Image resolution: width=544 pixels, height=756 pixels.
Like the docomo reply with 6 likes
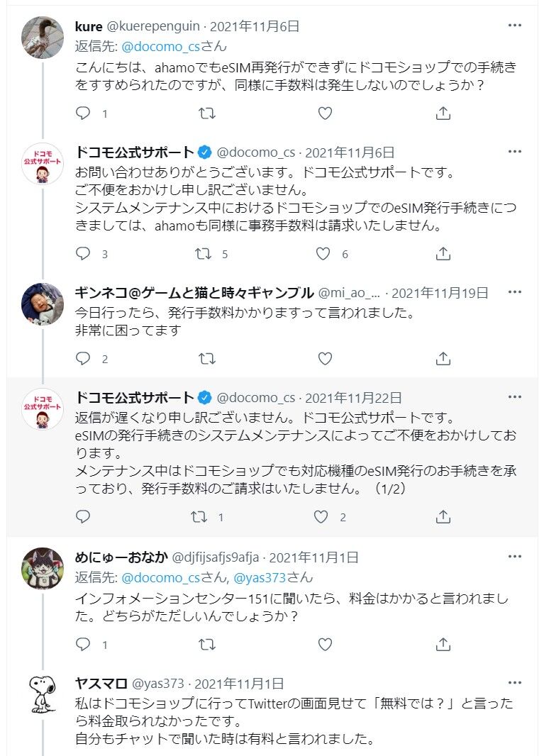pyautogui.click(x=324, y=254)
